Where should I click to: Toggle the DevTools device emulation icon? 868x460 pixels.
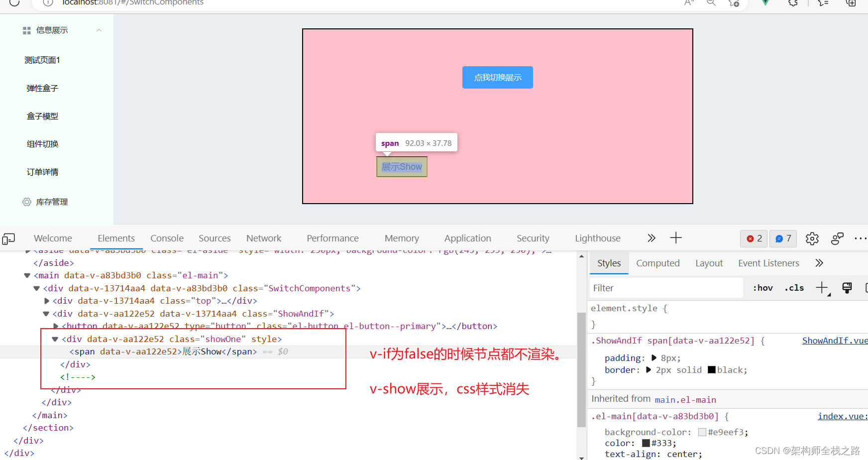[x=8, y=238]
